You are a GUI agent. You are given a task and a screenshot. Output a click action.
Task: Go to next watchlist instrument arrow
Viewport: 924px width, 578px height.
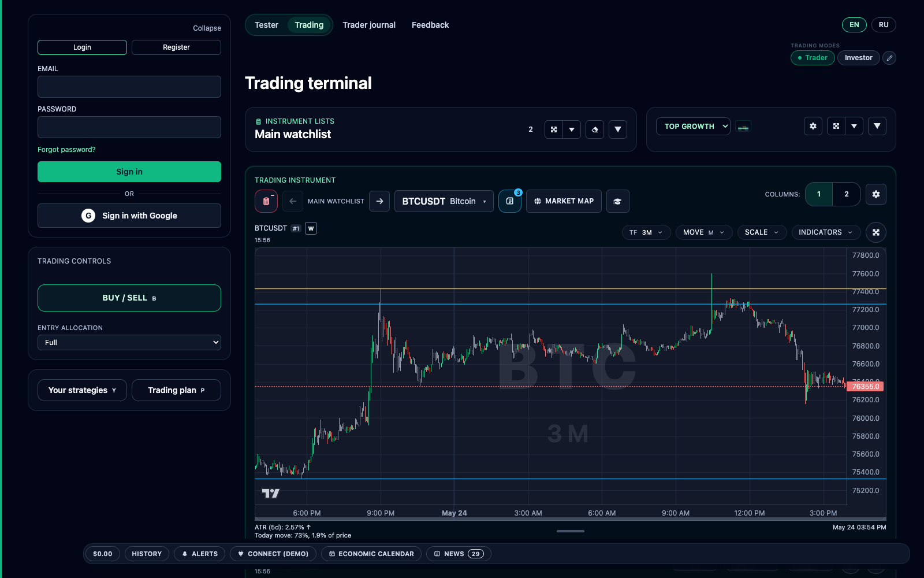pos(379,201)
